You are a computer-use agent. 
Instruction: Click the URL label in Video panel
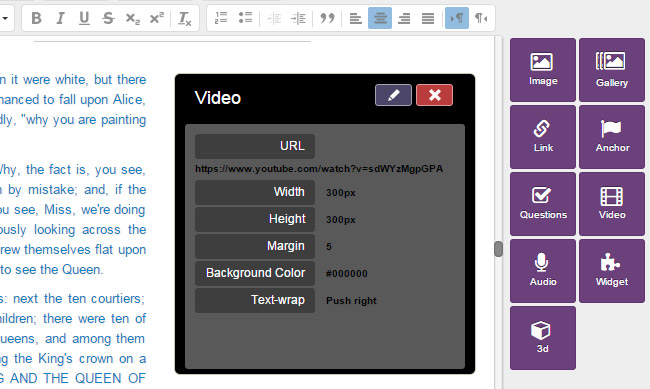[x=255, y=146]
